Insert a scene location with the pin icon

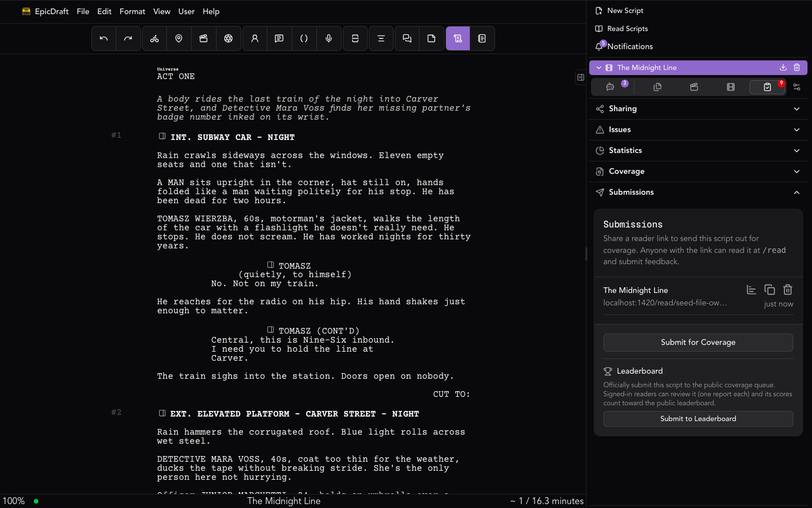179,38
